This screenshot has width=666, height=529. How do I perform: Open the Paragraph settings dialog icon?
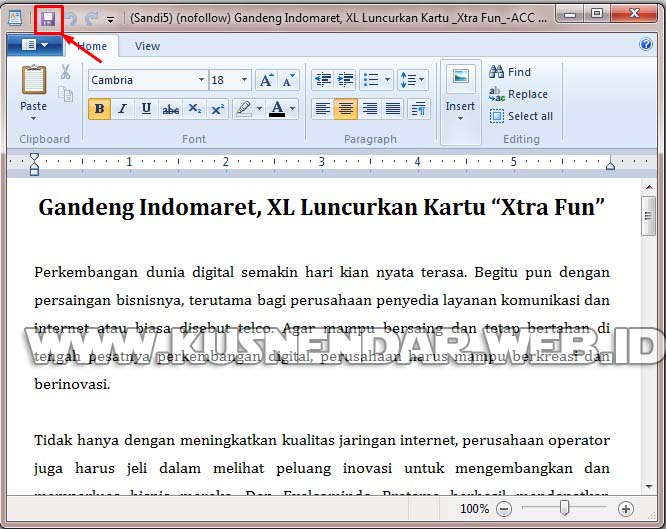pyautogui.click(x=419, y=109)
